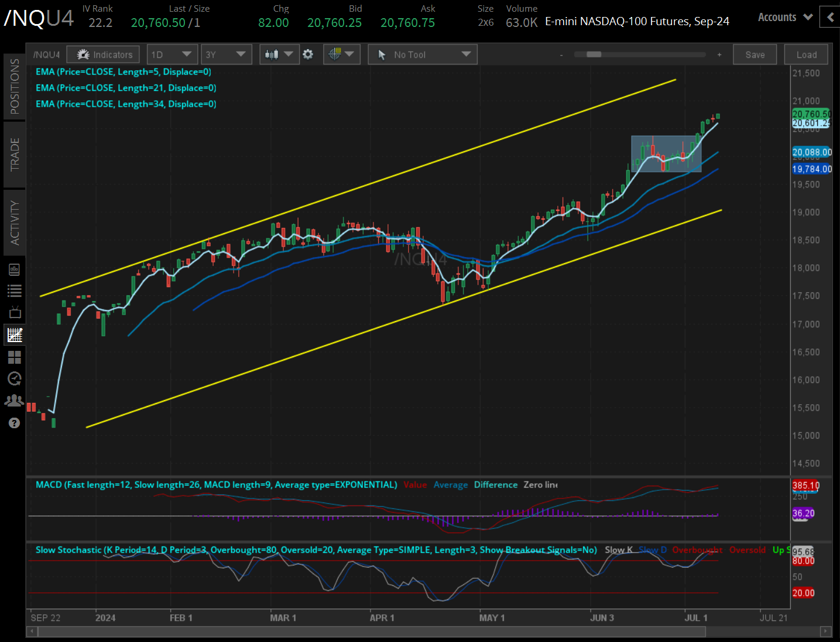This screenshot has height=642, width=840.
Task: Click the Slow K legend label
Action: [x=619, y=549]
